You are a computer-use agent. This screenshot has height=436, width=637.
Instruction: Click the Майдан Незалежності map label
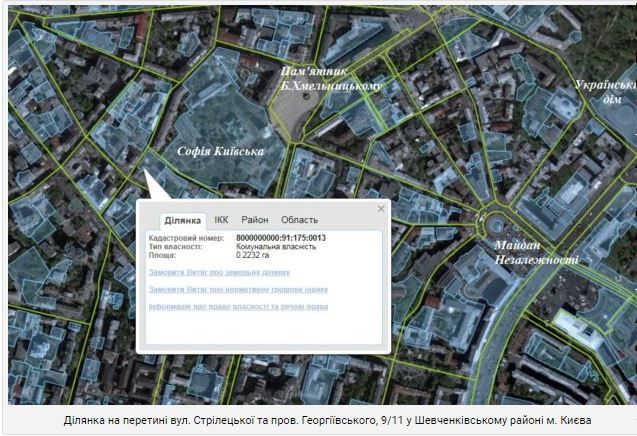click(x=535, y=252)
